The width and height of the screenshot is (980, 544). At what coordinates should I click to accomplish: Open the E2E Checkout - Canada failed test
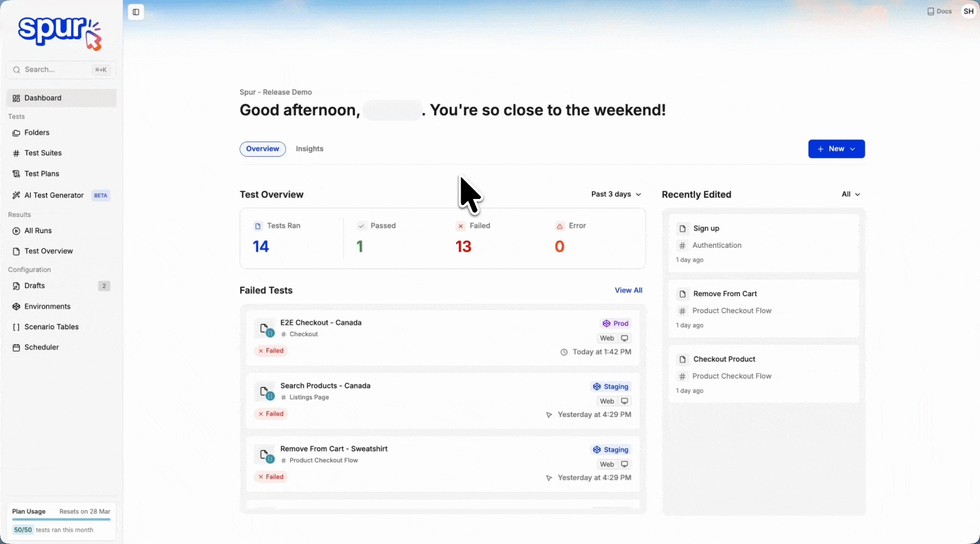click(x=321, y=323)
